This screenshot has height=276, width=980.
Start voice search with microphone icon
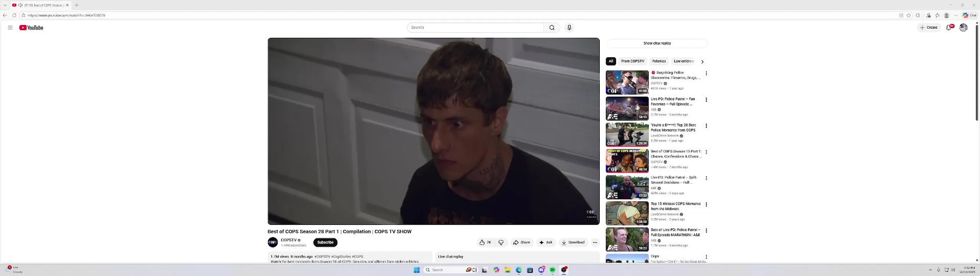tap(569, 28)
